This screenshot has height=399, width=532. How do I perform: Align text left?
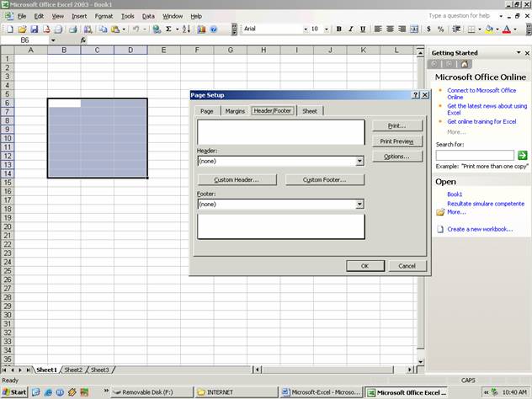(378, 29)
